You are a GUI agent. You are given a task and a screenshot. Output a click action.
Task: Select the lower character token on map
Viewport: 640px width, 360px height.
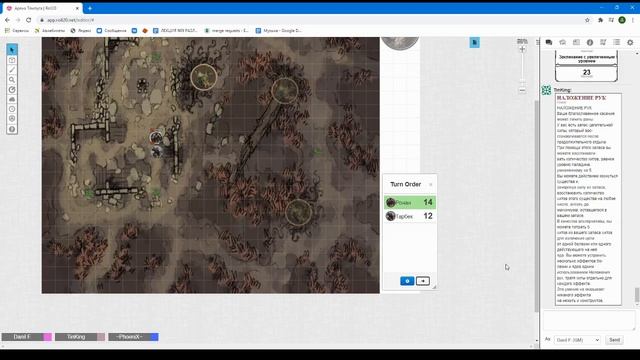(x=157, y=151)
